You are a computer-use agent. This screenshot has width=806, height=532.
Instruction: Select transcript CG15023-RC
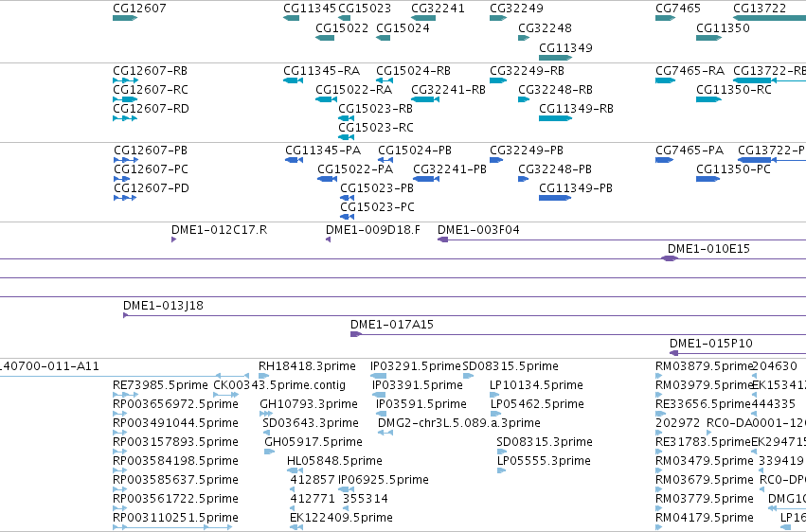(346, 137)
